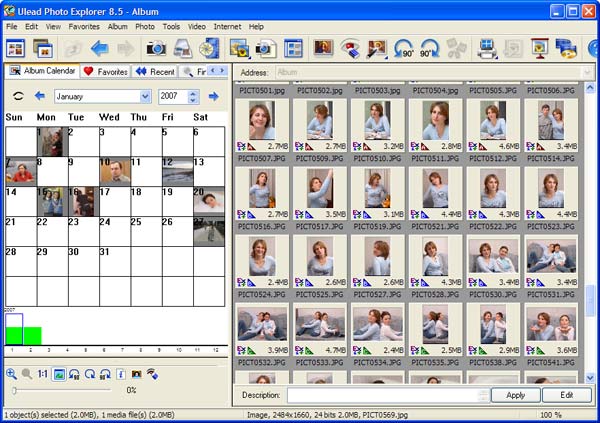Click the zoom in magnifier icon
The image size is (600, 423).
[x=11, y=374]
